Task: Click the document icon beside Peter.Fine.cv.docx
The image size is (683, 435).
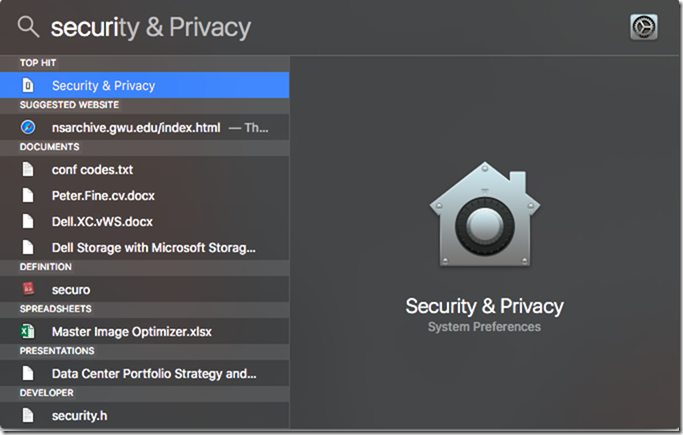Action: 28,196
